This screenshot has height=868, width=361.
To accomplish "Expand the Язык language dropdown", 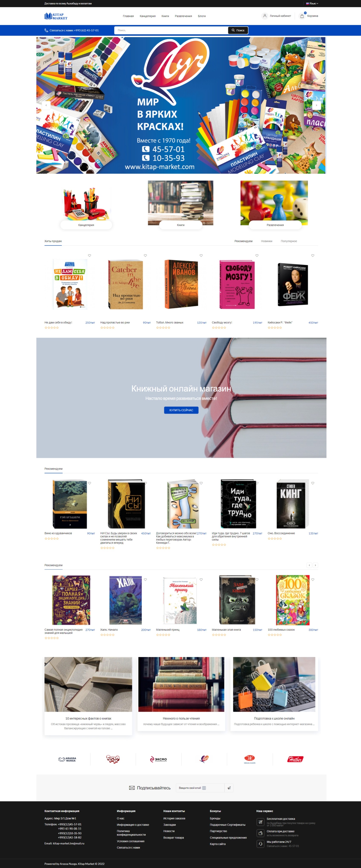I will (312, 3).
